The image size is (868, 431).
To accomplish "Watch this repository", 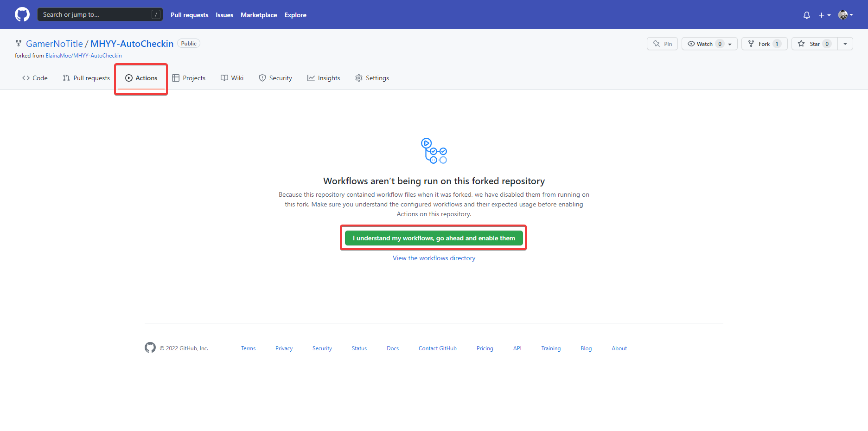I will click(705, 44).
